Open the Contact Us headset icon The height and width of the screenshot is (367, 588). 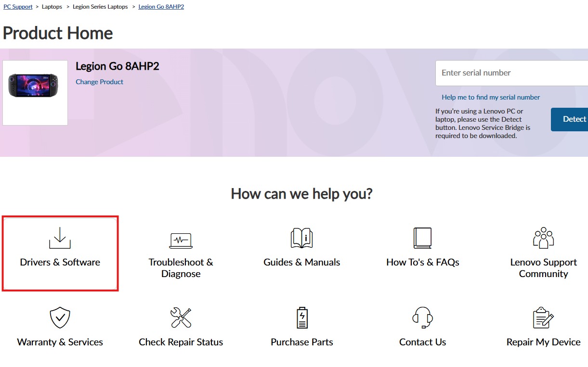pyautogui.click(x=422, y=318)
